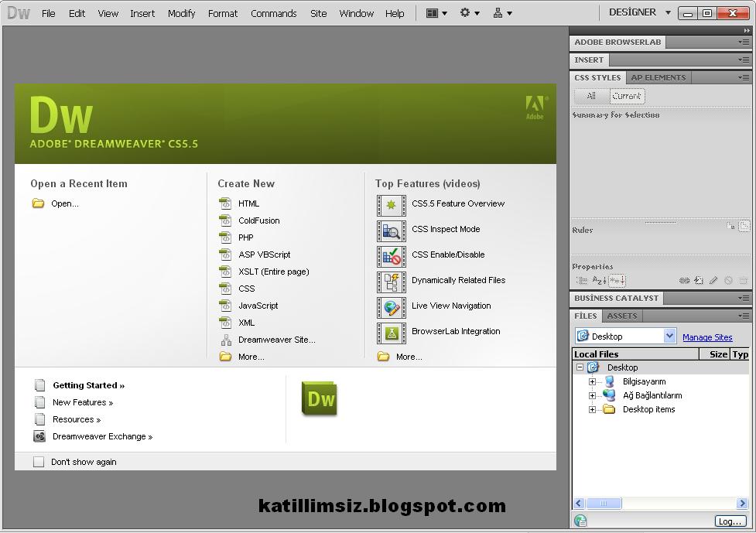This screenshot has height=533, width=756.
Task: Play the Live View Navigation video icon
Action: tap(391, 307)
